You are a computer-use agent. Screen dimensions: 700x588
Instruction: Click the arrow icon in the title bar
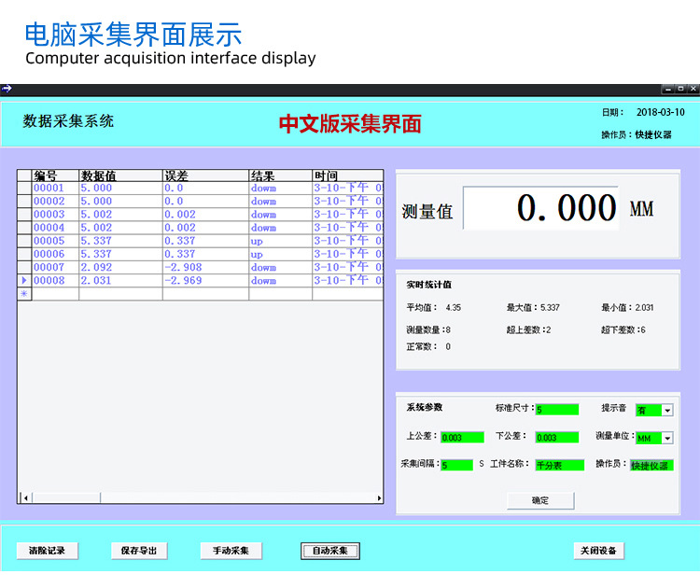(x=7, y=89)
